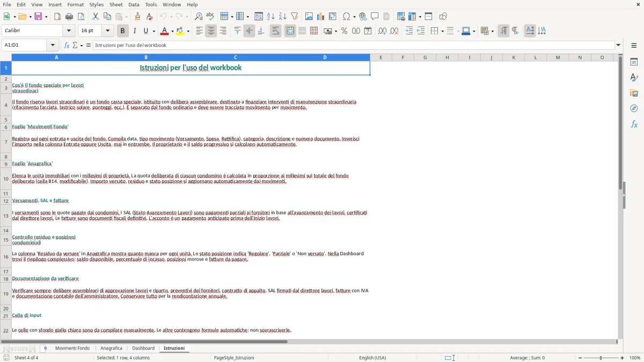Open the Tools menu
This screenshot has width=644, height=362.
click(151, 4)
